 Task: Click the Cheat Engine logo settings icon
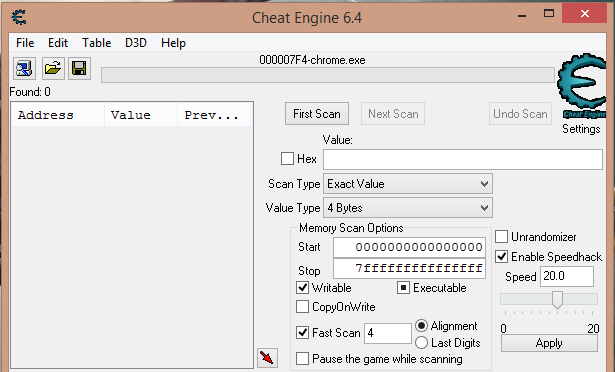click(x=582, y=86)
